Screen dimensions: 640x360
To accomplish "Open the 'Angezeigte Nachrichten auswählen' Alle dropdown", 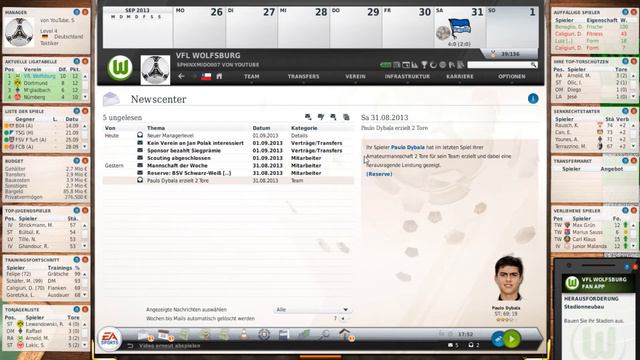I will pyautogui.click(x=312, y=309).
